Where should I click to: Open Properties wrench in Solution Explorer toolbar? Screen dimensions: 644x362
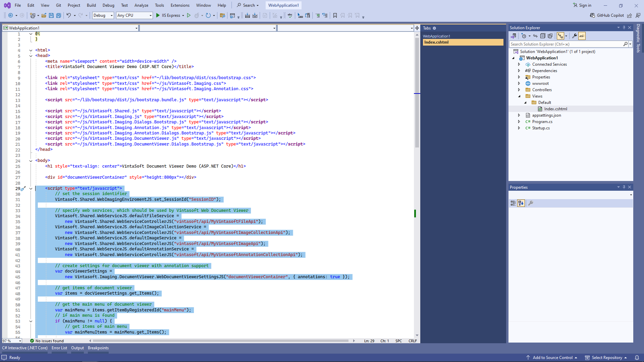[574, 36]
